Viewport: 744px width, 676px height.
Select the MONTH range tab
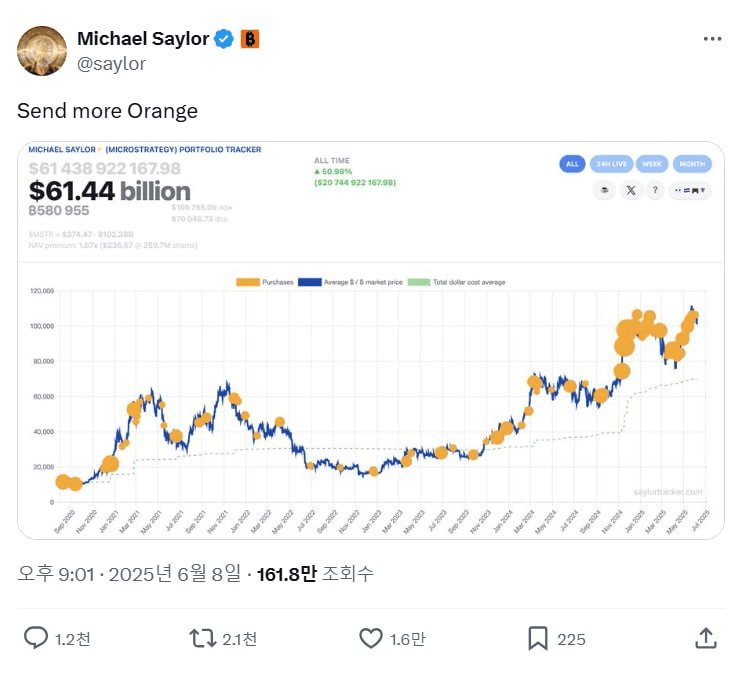(x=692, y=164)
